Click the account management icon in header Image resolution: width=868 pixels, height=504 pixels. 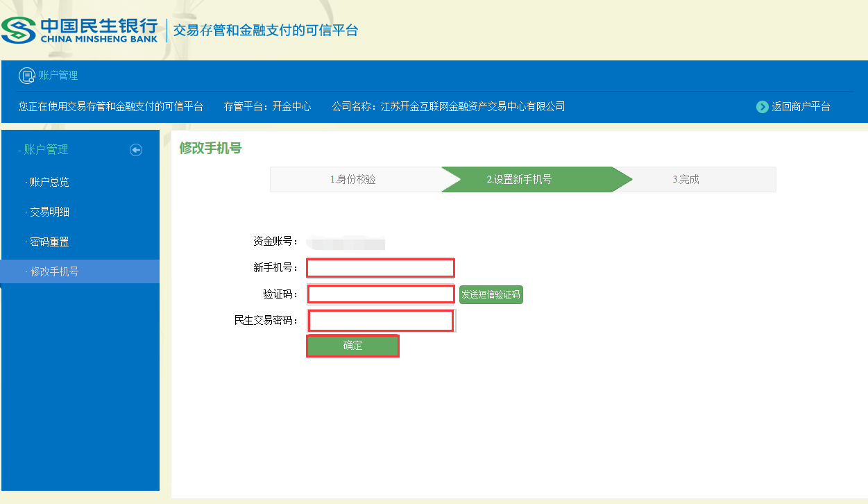click(26, 76)
